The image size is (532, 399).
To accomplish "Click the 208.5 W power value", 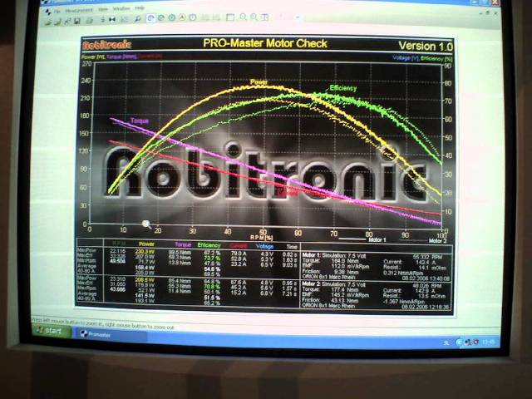I will coord(145,280).
